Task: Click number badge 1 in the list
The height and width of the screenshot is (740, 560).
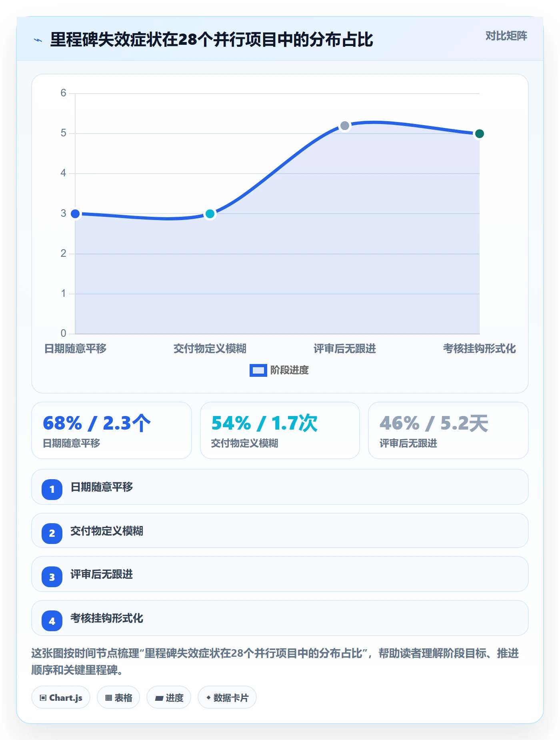Action: (52, 489)
